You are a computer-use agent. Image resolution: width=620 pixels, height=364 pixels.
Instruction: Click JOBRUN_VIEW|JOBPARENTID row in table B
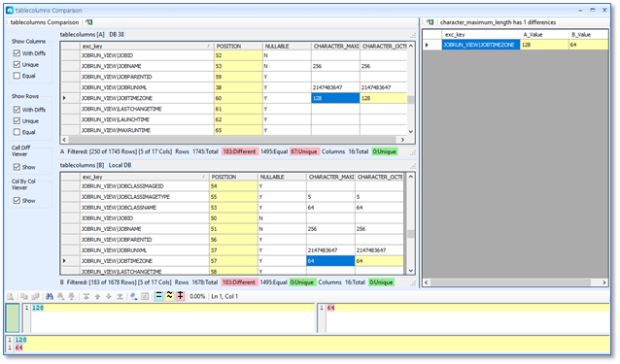click(231, 240)
